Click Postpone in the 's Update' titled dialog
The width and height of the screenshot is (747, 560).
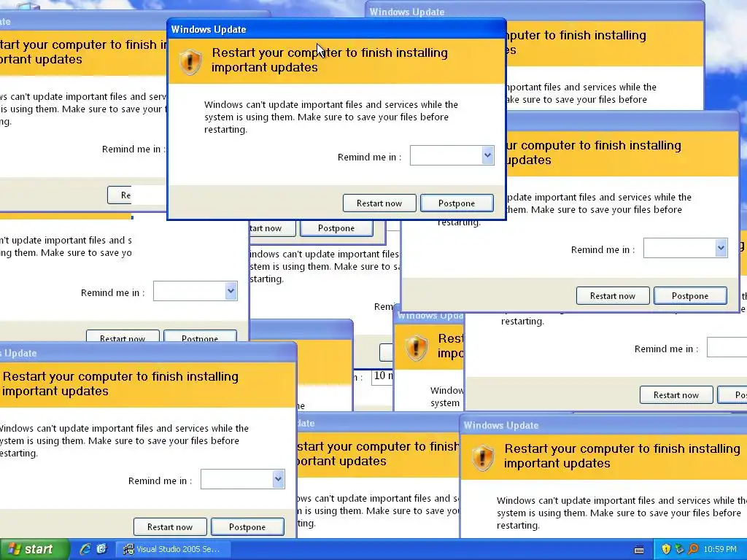pos(247,527)
